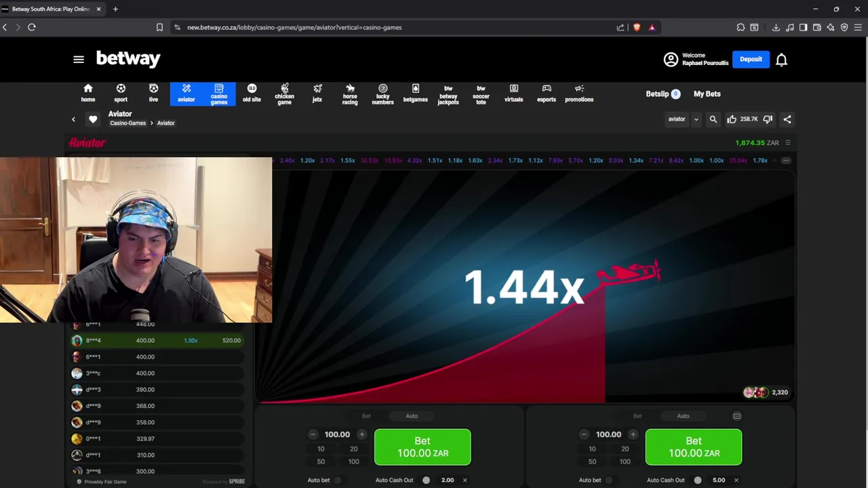
Task: Decrease the right bet amount with minus
Action: [584, 434]
